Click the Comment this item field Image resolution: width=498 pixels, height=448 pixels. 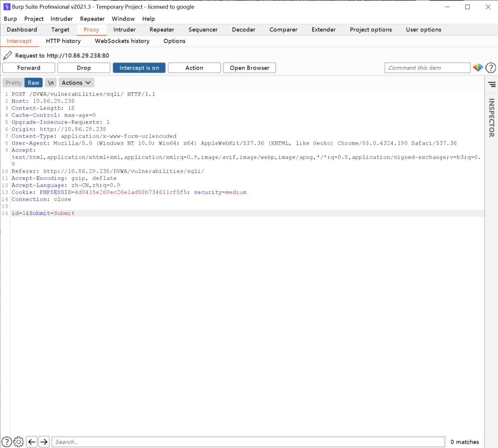pos(427,68)
